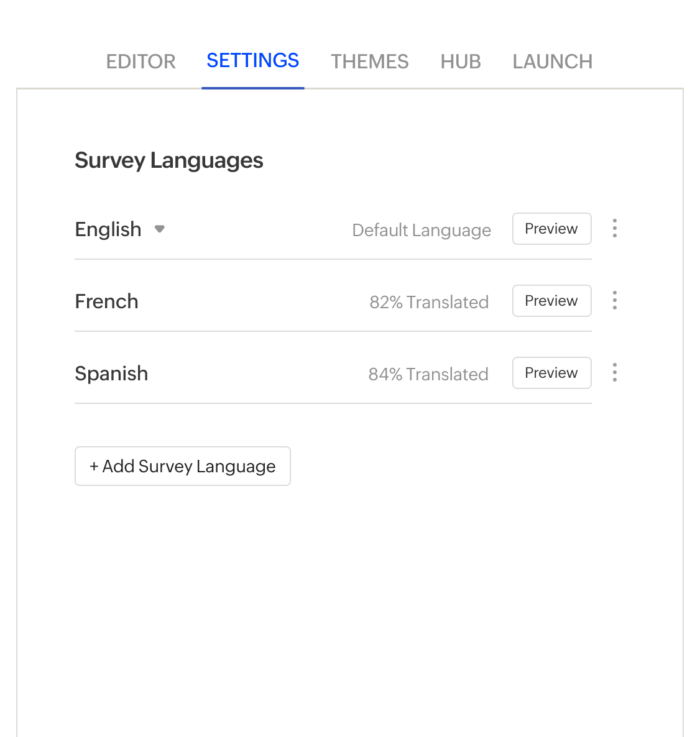The image size is (700, 737).
Task: Click the English language name
Action: click(x=108, y=229)
